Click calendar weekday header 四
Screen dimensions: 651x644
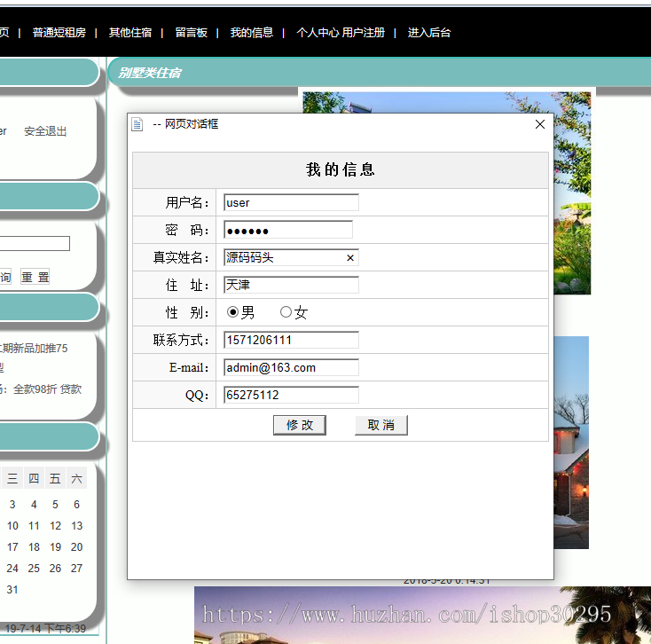[34, 478]
